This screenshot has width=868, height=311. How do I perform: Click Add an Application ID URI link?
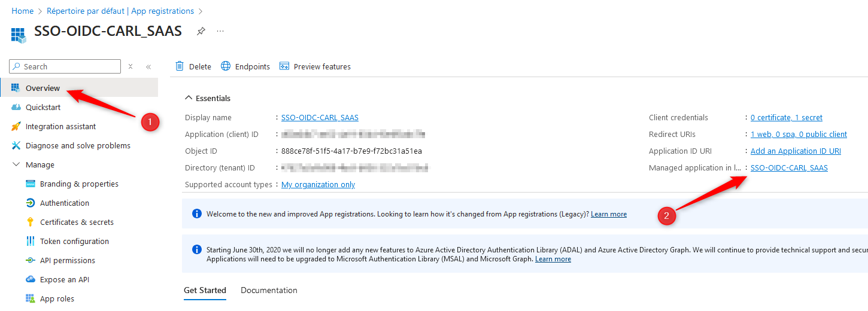tap(796, 151)
